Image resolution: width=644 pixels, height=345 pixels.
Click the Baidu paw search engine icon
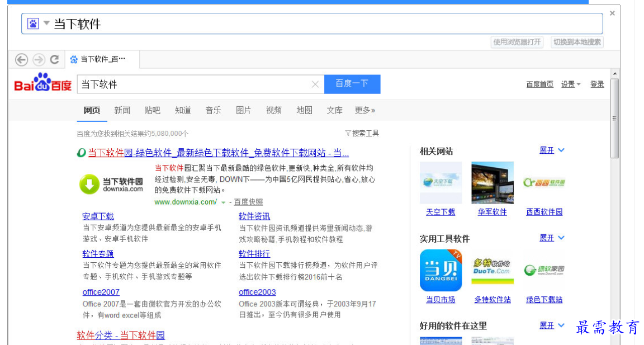(x=33, y=24)
